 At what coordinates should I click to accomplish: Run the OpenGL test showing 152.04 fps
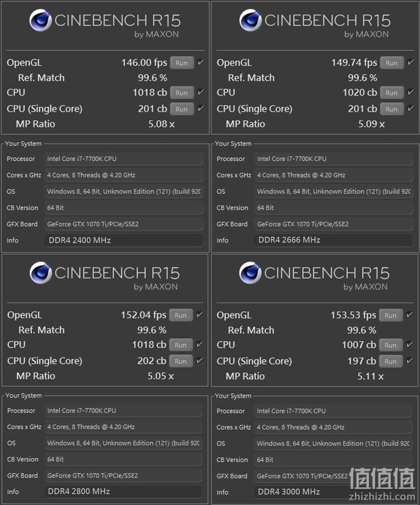pyautogui.click(x=181, y=315)
